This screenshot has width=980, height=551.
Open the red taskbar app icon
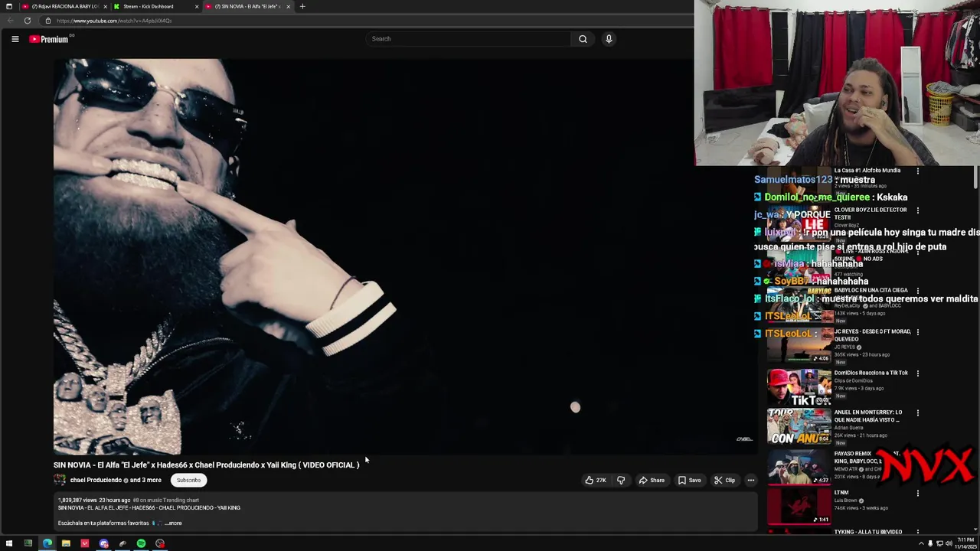84,544
